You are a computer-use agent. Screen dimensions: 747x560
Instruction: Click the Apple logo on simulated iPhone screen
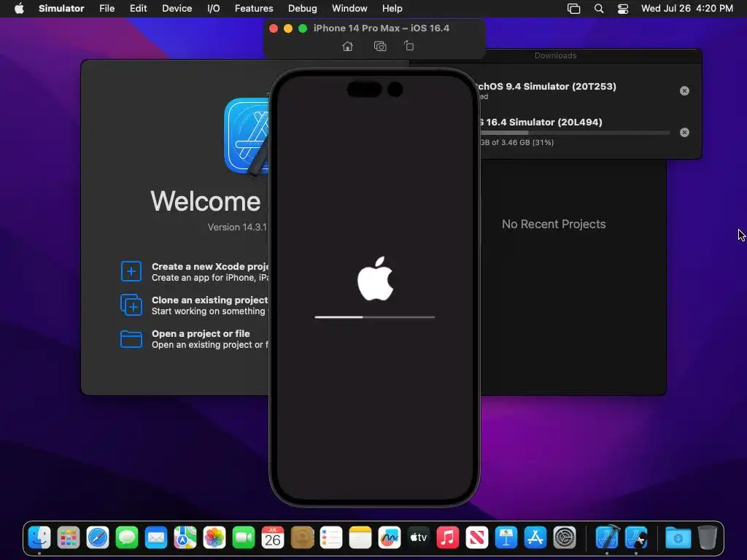pos(376,279)
